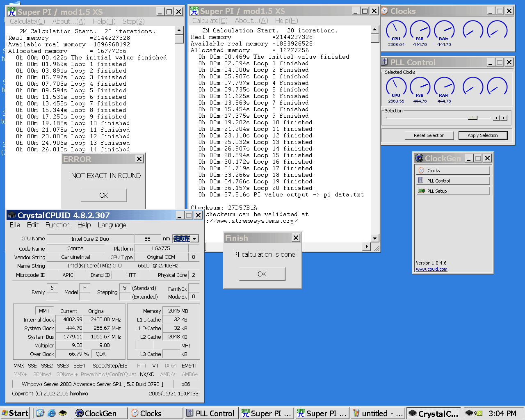The image size is (525, 420).
Task: Click the Apply Selection button
Action: point(483,135)
